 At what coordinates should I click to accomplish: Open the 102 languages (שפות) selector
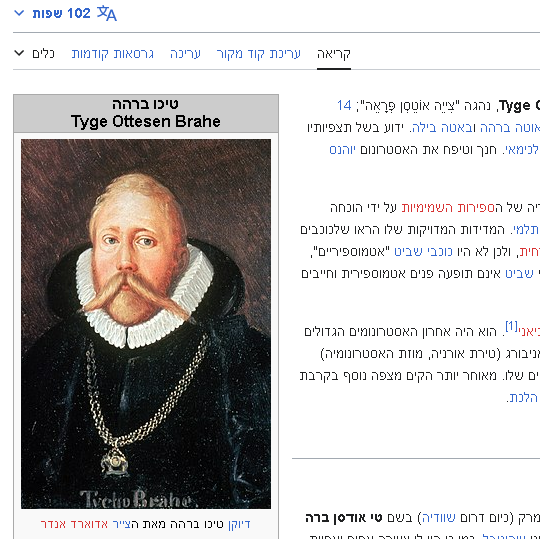[65, 13]
